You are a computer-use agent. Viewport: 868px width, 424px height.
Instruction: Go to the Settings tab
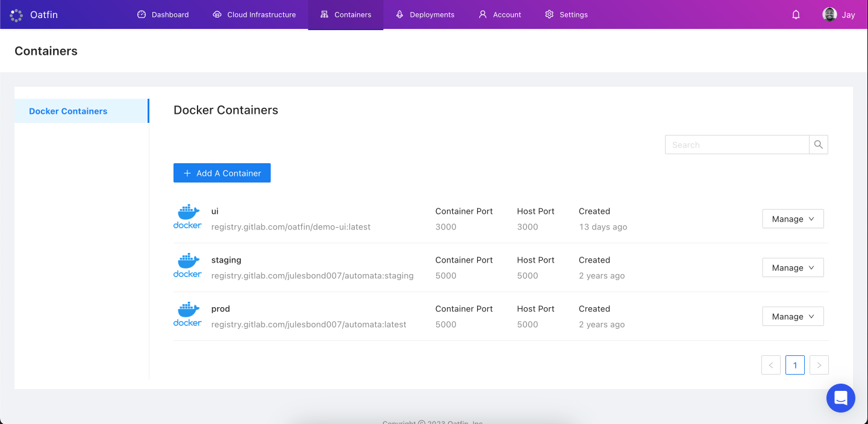[566, 14]
